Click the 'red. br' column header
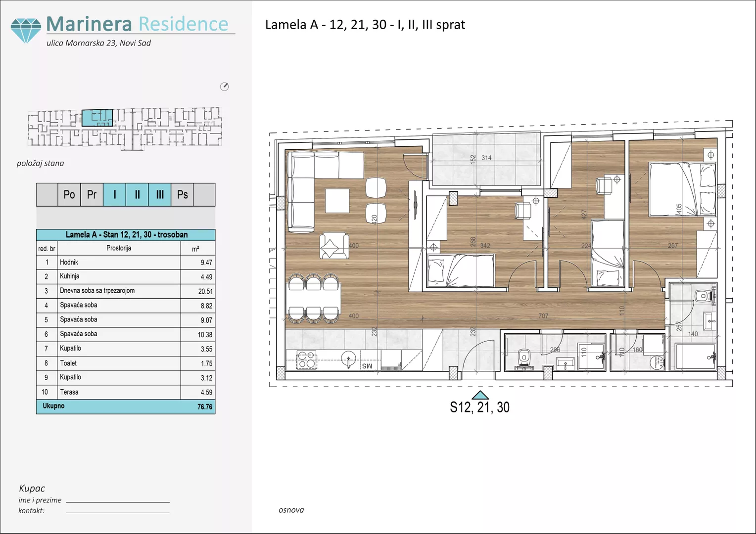 point(47,249)
